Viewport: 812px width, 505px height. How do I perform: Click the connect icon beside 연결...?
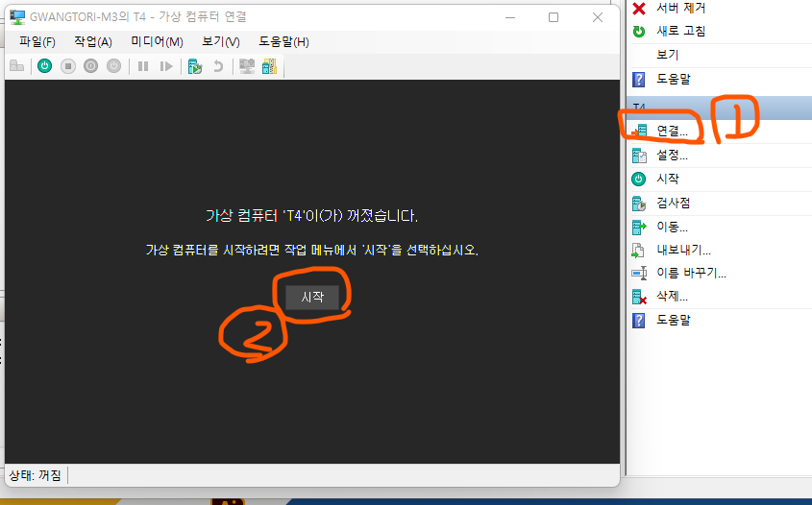coord(639,131)
